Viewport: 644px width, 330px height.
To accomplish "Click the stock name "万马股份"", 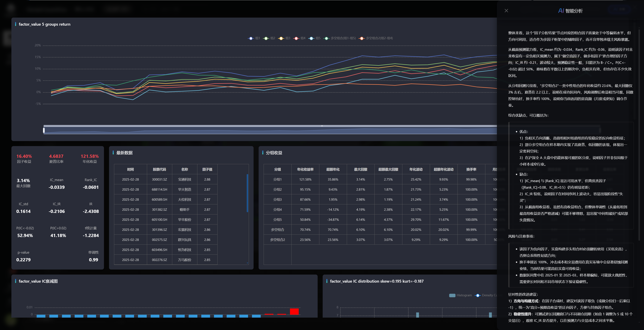I will 185,260.
